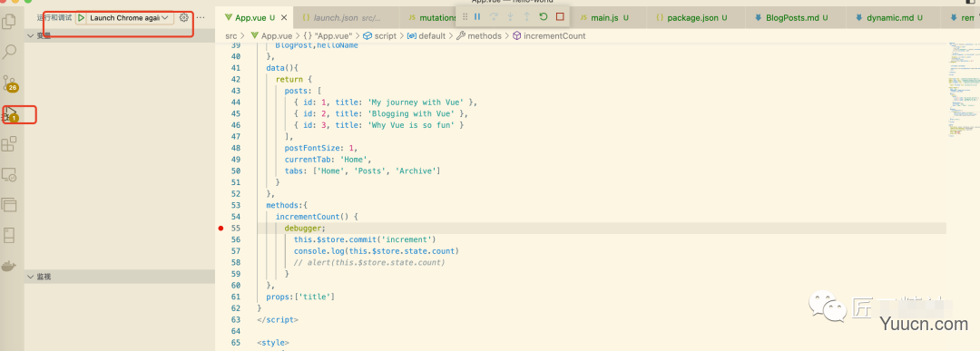Collapse the 监视 watch section
The width and height of the screenshot is (980, 351).
(x=120, y=276)
